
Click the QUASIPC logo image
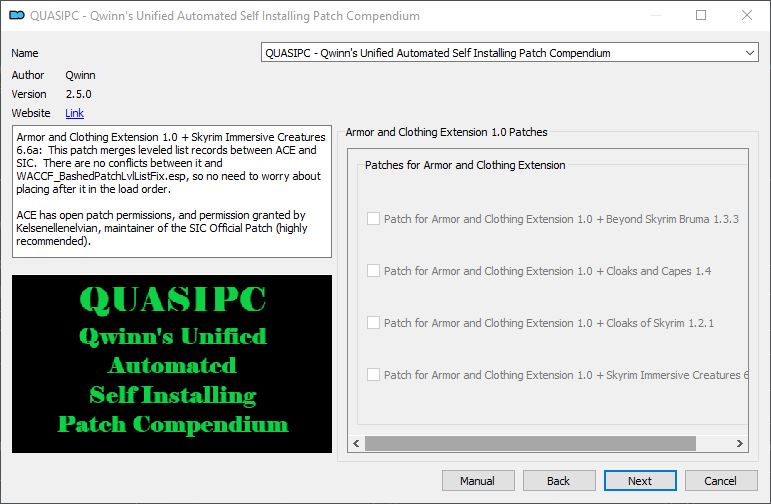click(x=172, y=364)
